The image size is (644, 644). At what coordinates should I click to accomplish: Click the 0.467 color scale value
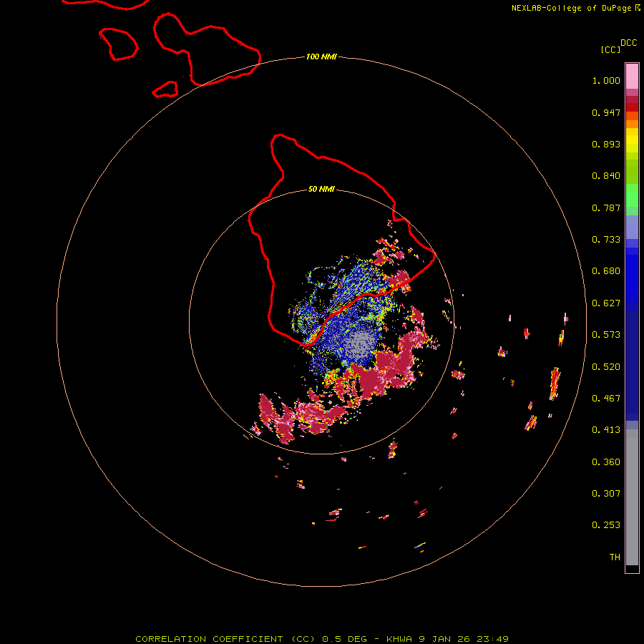[606, 399]
